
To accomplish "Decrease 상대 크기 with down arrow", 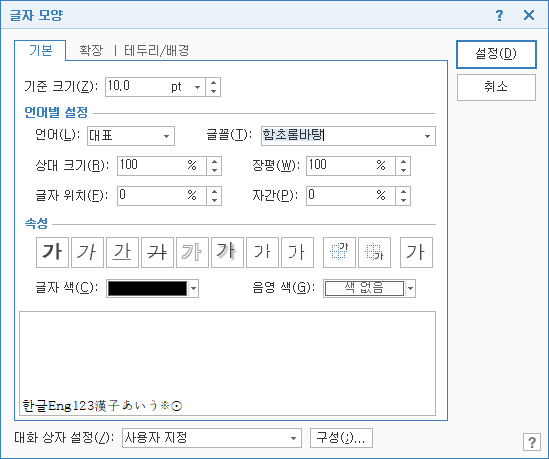I will point(214,170).
